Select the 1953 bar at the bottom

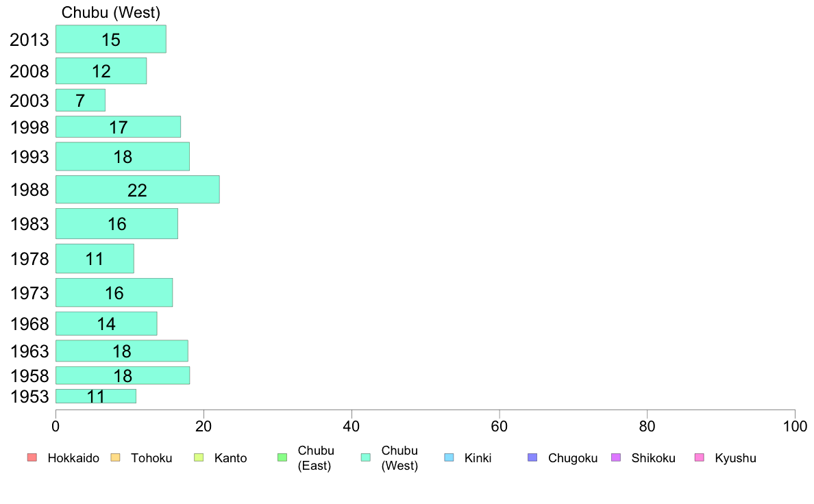(x=96, y=396)
